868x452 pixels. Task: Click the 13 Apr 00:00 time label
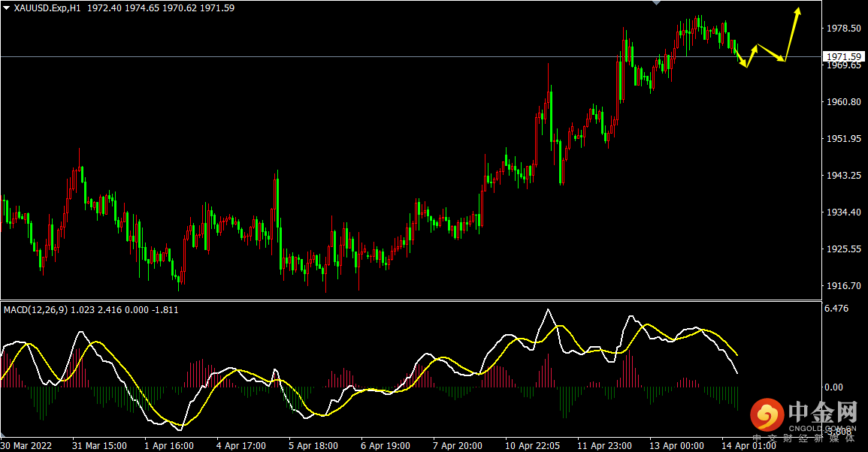coord(676,446)
